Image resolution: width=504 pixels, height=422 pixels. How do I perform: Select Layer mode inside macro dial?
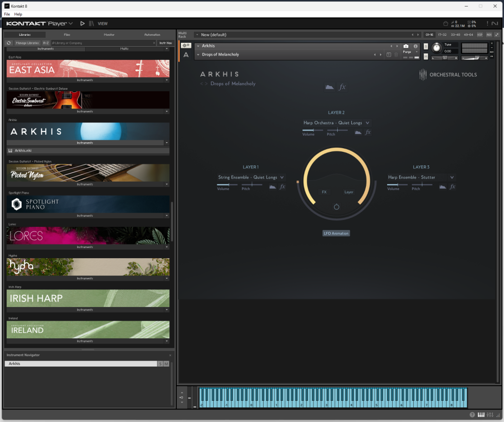coord(349,192)
